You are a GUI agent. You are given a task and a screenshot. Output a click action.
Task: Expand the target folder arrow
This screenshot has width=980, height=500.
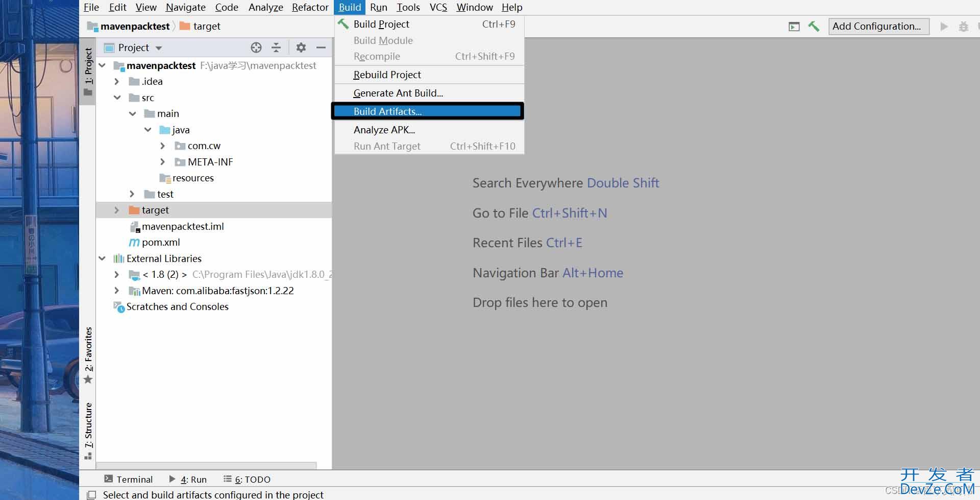[117, 210]
